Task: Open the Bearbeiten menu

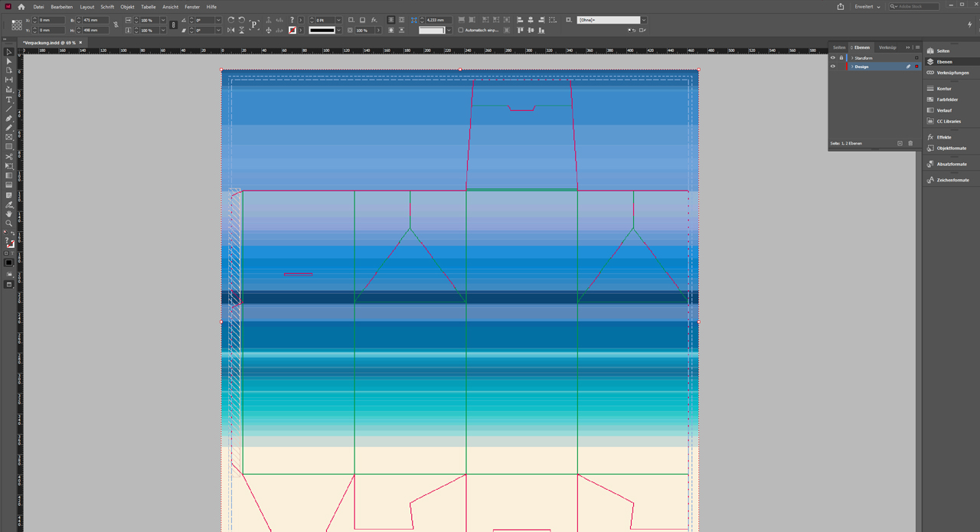Action: click(x=62, y=7)
